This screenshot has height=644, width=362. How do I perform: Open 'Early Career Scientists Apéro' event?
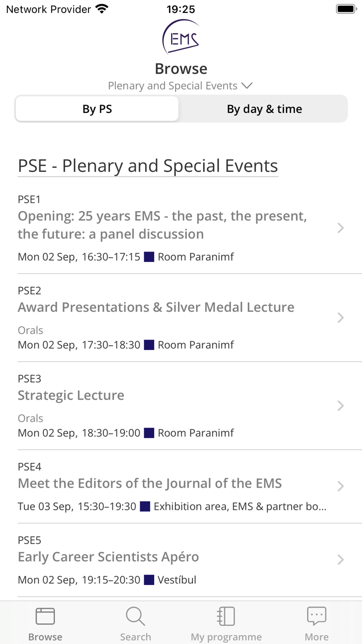(108, 557)
